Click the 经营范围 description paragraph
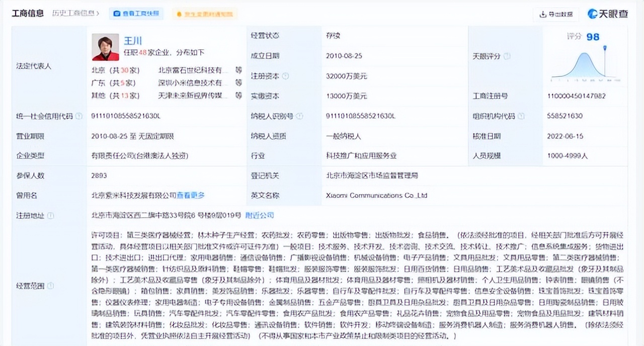Screen dimensions: 644x346 (x=357, y=286)
